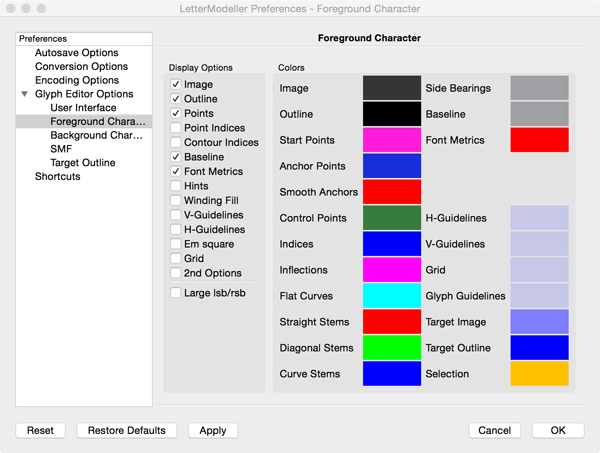This screenshot has height=453, width=600.
Task: Change the Target Image purple swatch
Action: pyautogui.click(x=540, y=322)
